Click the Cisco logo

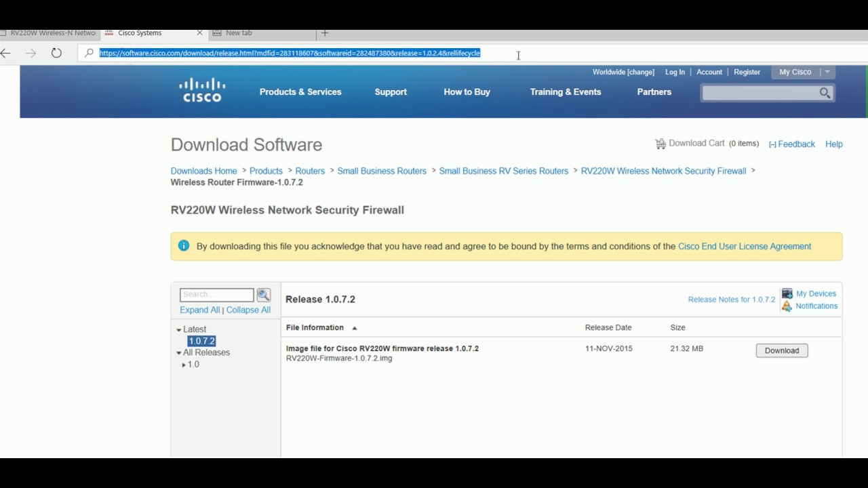[202, 90]
